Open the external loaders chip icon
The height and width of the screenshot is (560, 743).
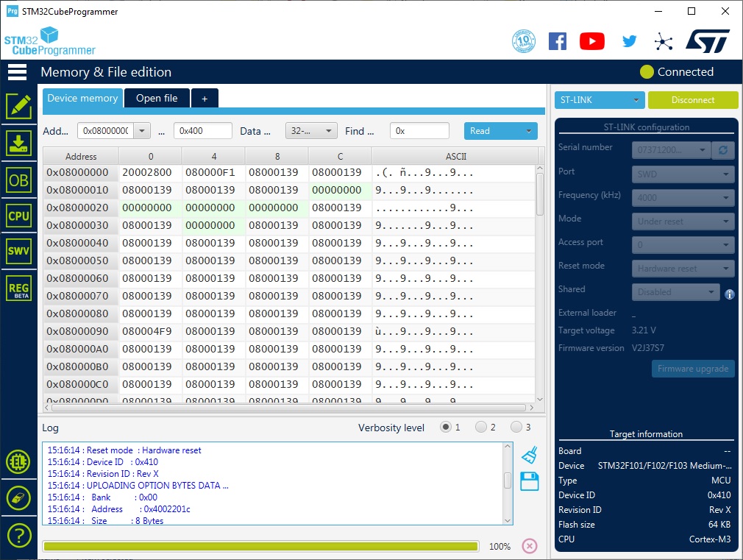(x=18, y=461)
